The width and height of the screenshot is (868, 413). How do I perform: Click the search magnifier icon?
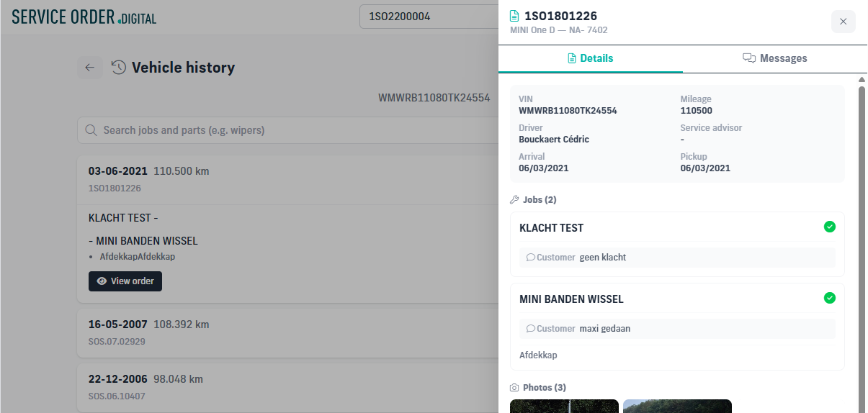coord(91,130)
